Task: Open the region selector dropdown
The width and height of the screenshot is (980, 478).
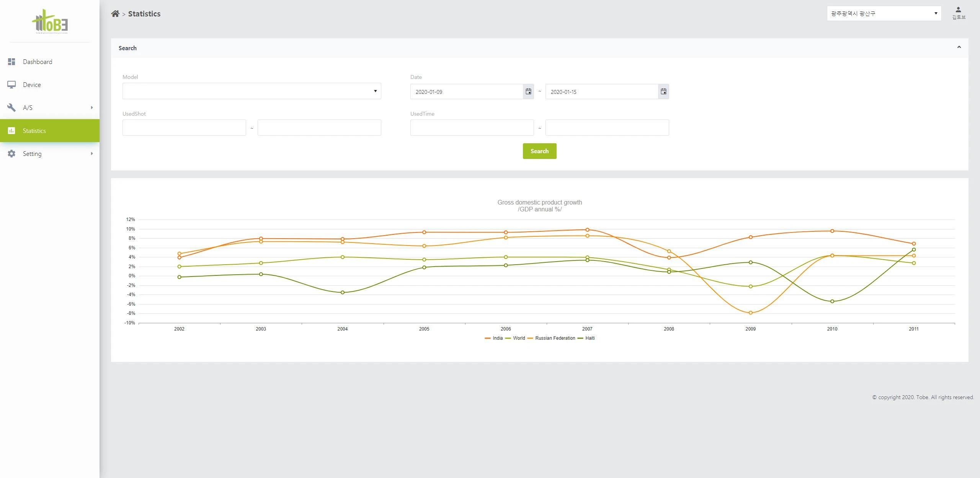Action: pos(884,13)
